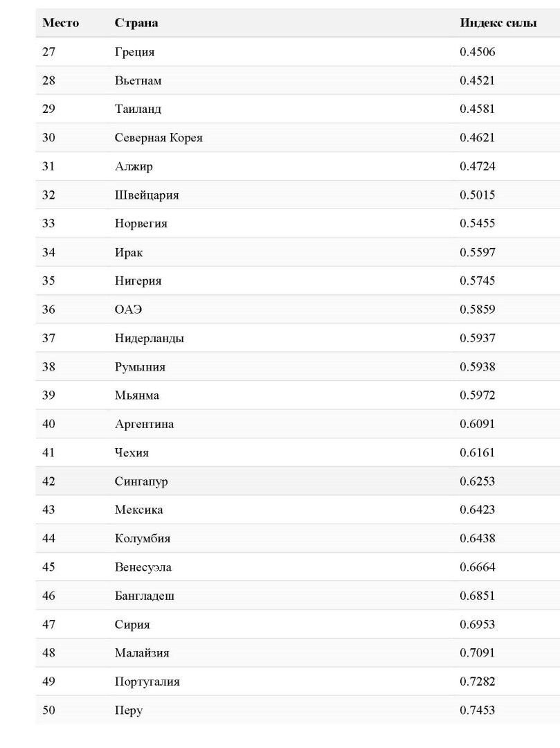Select the Ирак country cell
Image resolution: width=560 pixels, height=748 pixels.
pos(129,252)
